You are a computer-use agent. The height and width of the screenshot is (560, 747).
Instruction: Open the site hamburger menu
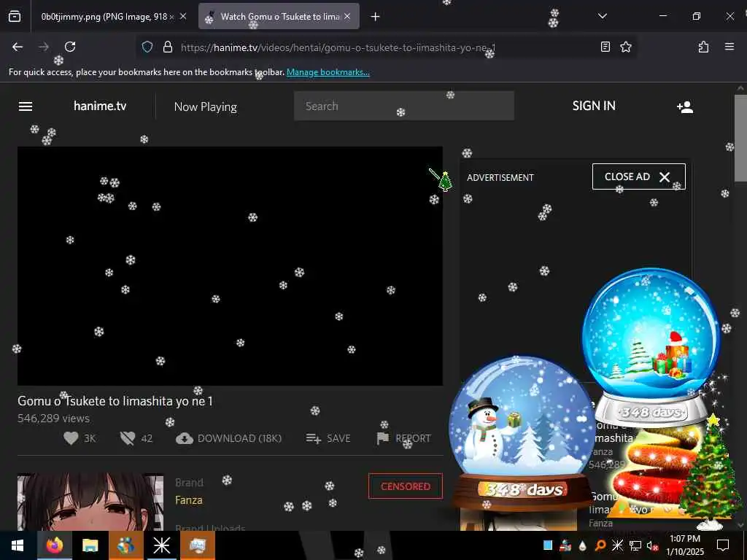click(26, 106)
